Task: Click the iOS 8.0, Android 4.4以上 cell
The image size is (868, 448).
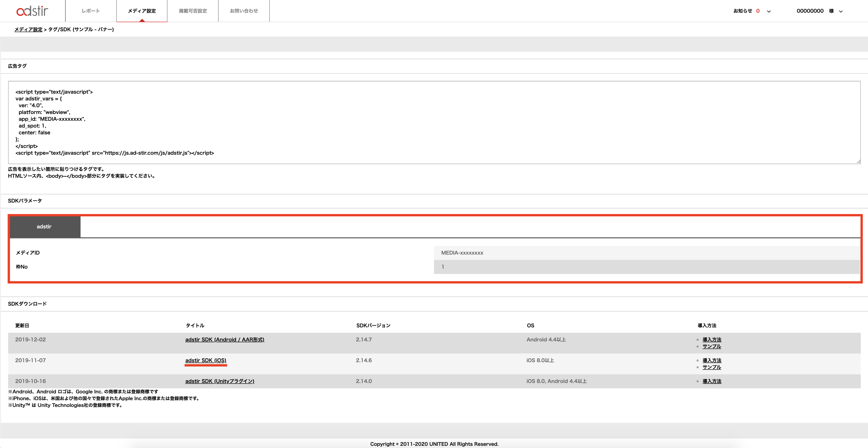Action: coord(556,381)
